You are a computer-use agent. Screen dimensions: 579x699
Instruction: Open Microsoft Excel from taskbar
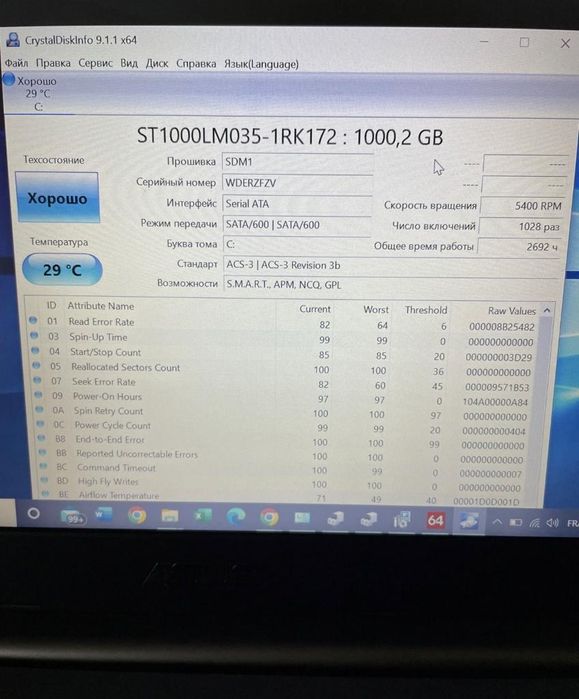pos(202,517)
